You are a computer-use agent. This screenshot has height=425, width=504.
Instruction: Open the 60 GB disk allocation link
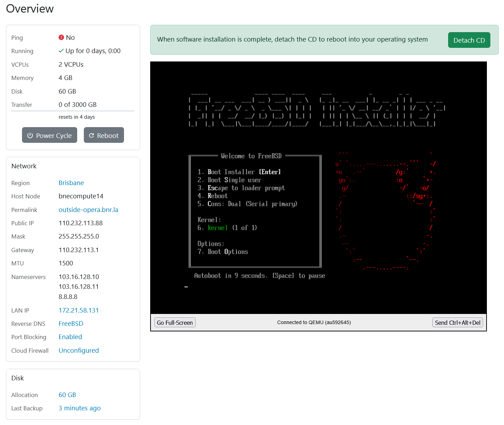(x=67, y=395)
